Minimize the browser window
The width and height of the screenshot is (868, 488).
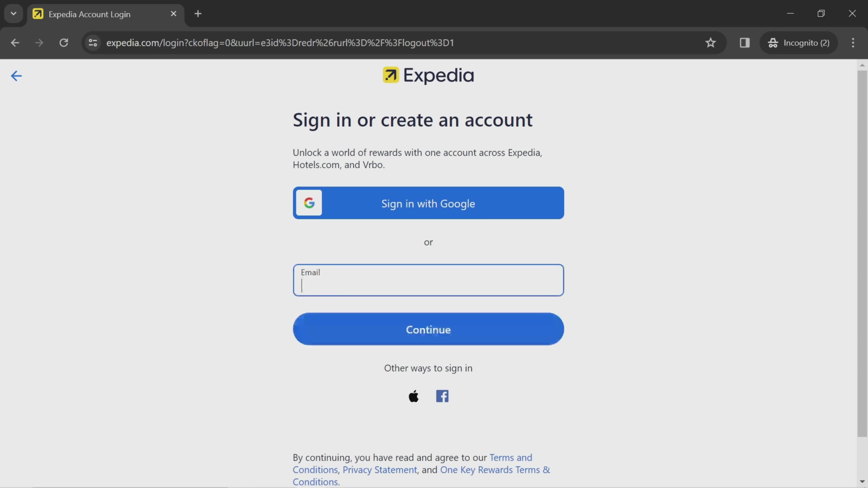pyautogui.click(x=790, y=14)
